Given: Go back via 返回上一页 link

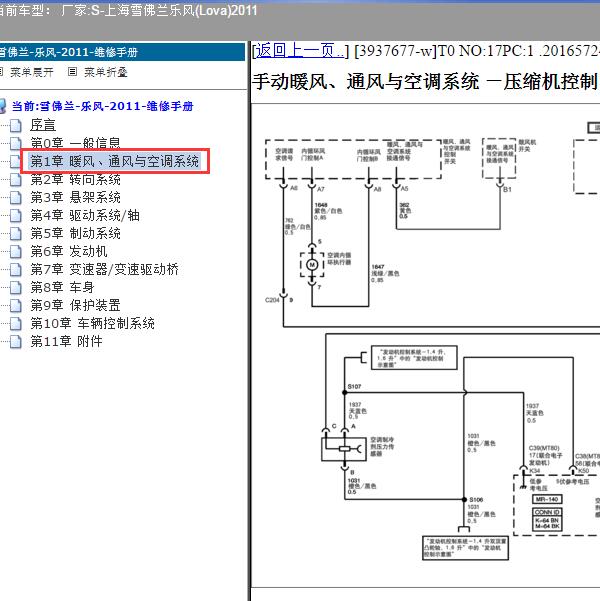Looking at the screenshot, I should pos(300,50).
